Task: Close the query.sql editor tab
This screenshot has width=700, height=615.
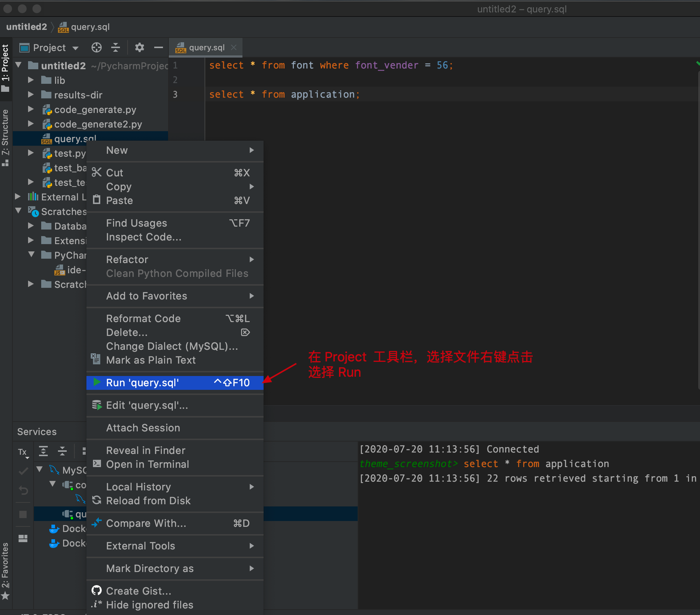Action: [234, 47]
